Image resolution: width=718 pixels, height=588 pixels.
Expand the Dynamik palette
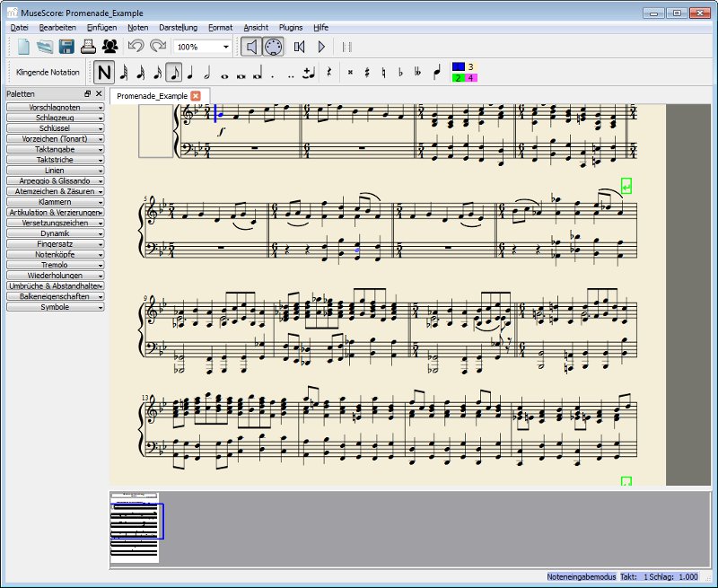55,233
